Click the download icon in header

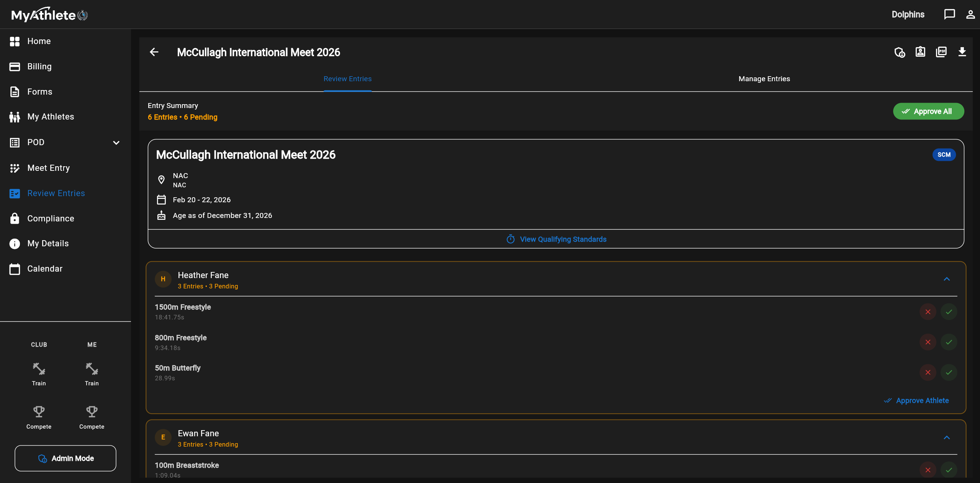click(962, 52)
